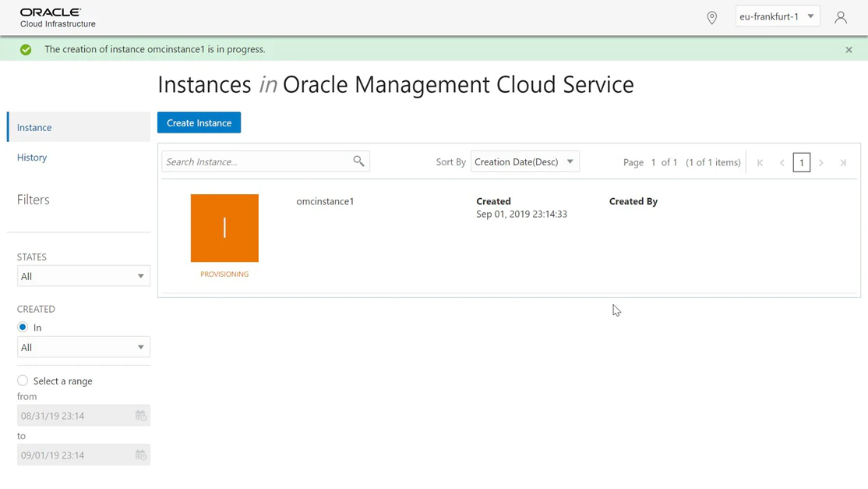Image resolution: width=868 pixels, height=489 pixels.
Task: Click the 'to' date field 09/01/19
Action: [83, 455]
